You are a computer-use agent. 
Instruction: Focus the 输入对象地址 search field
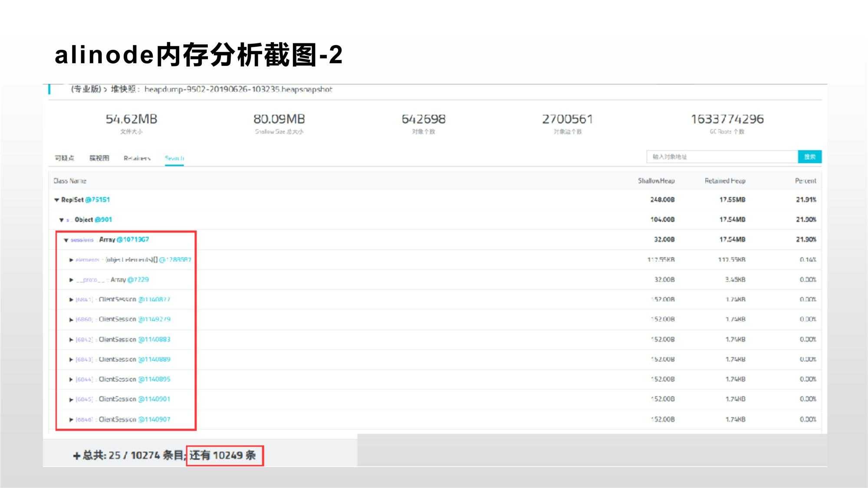(x=722, y=157)
